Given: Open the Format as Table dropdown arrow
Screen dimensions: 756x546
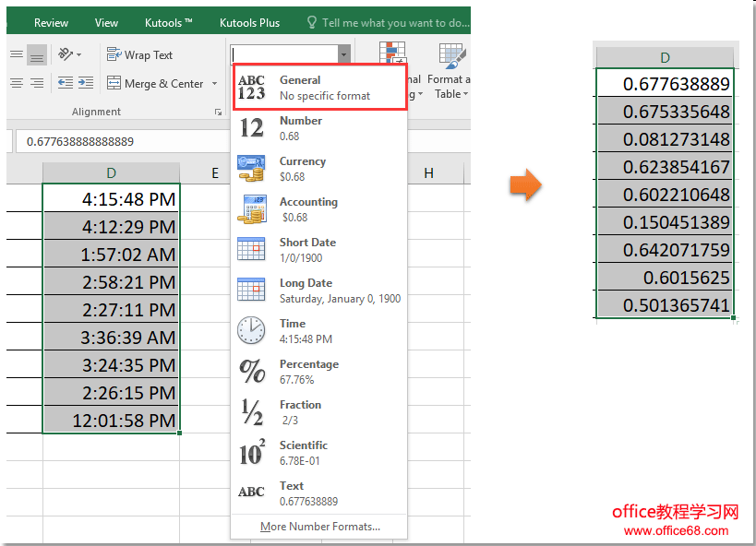Looking at the screenshot, I should coord(465,94).
